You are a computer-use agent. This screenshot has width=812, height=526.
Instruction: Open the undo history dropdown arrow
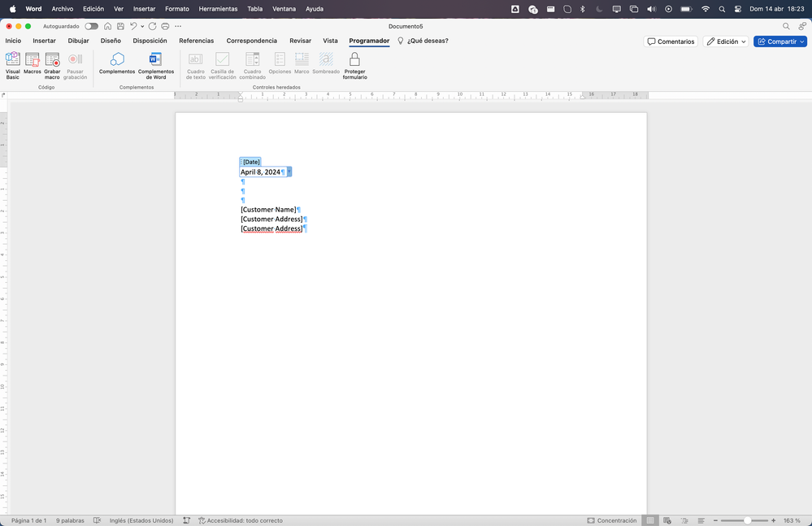click(142, 26)
